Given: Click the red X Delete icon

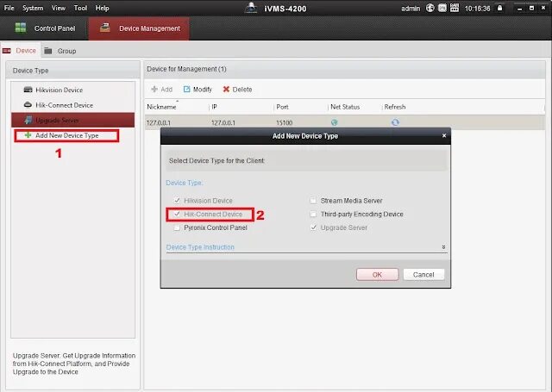Looking at the screenshot, I should click(x=226, y=90).
